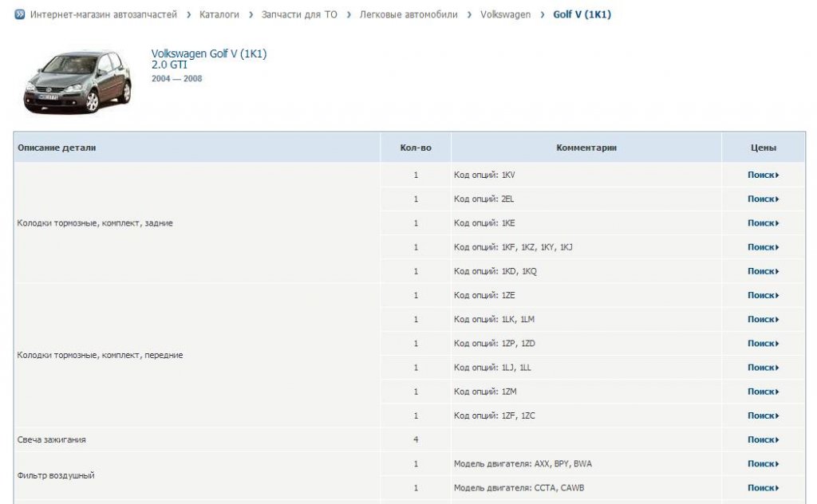817x504 pixels.
Task: Open the Volkswagen breadcrumb link
Action: pyautogui.click(x=505, y=14)
